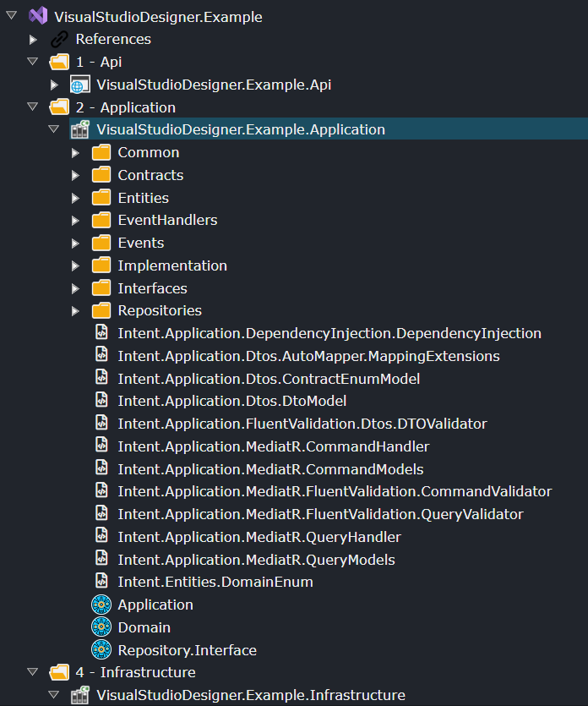Viewport: 588px width, 706px height.
Task: Collapse the VisualStudioDesigner.Example.Application project
Action: (53, 129)
